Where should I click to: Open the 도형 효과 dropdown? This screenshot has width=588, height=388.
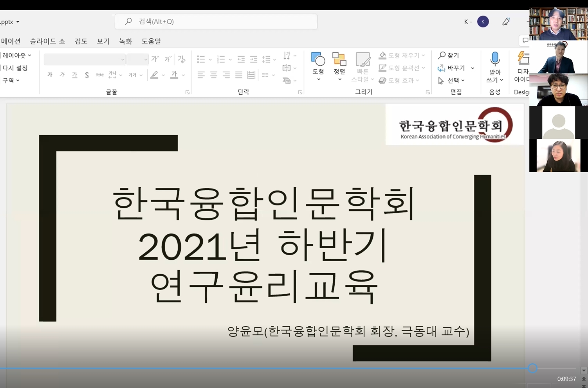[x=399, y=80]
